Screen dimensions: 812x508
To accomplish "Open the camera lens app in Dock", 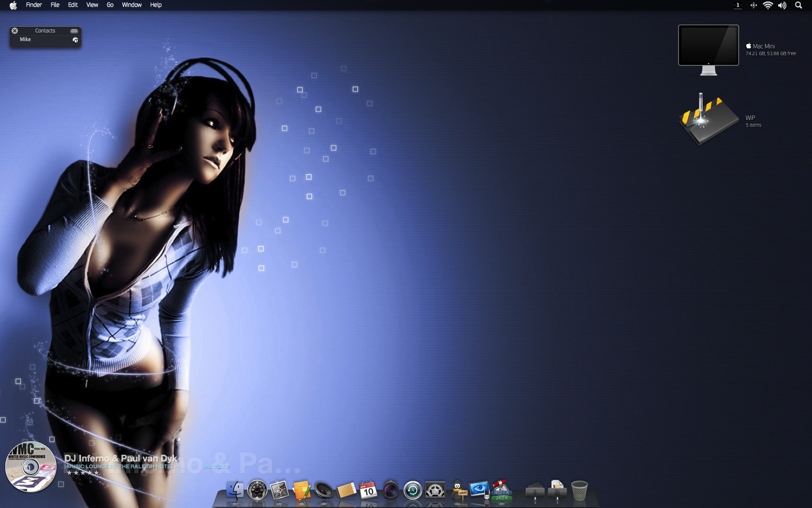I will (391, 490).
